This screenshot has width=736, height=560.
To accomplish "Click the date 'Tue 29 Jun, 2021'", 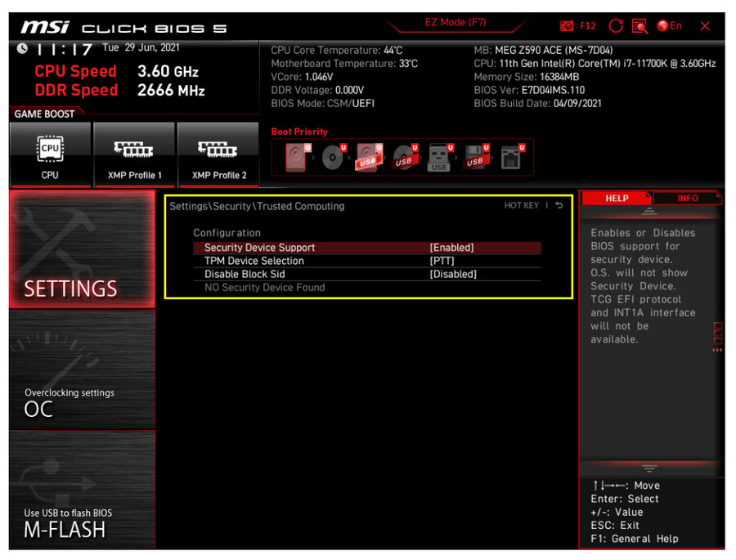I will click(x=141, y=47).
